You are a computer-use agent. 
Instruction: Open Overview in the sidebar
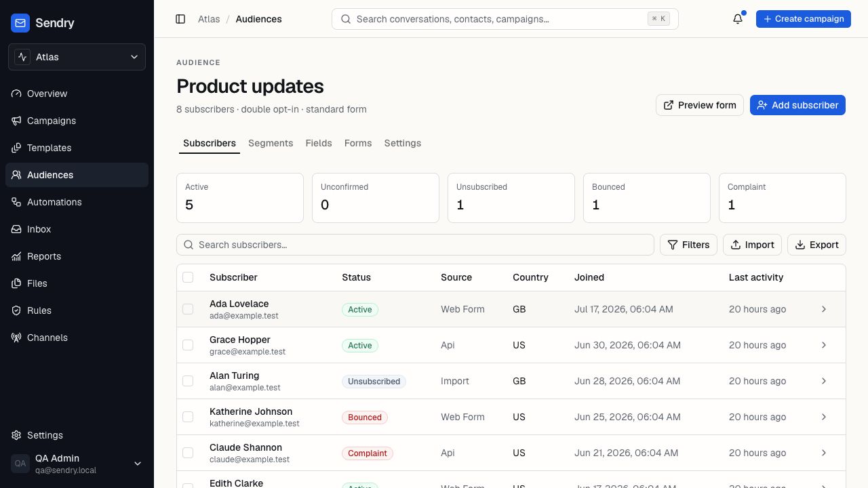77,94
